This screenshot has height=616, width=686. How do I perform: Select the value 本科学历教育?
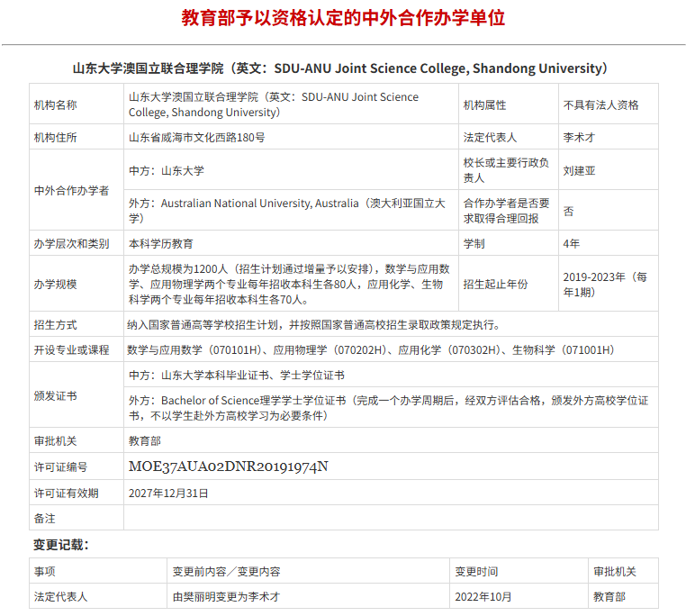click(x=160, y=244)
